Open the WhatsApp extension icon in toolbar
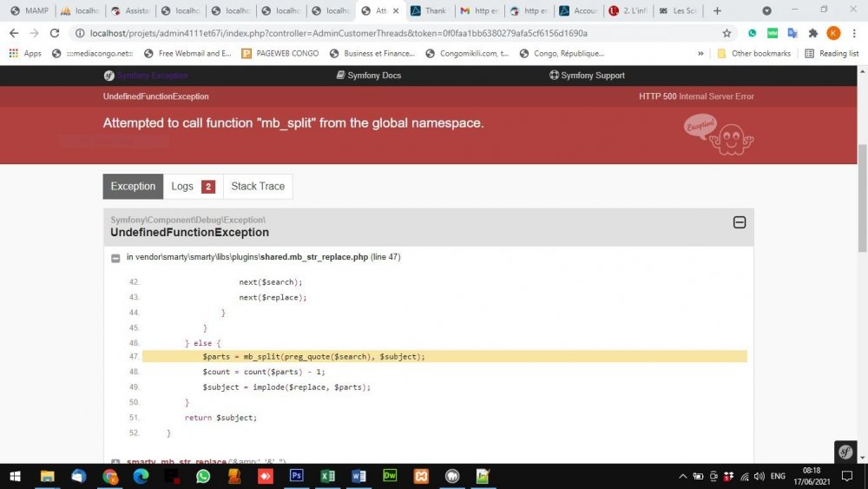 coord(752,33)
